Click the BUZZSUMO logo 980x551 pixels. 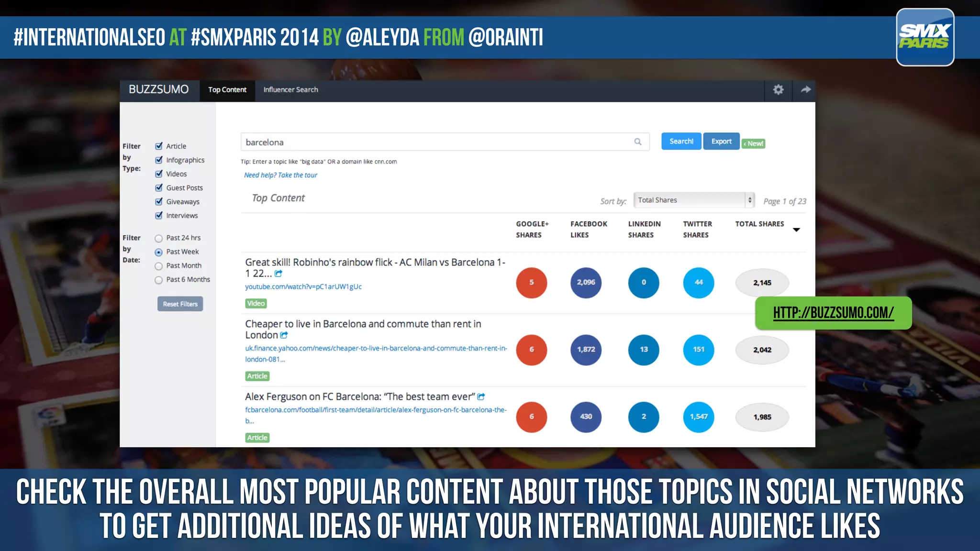click(159, 89)
